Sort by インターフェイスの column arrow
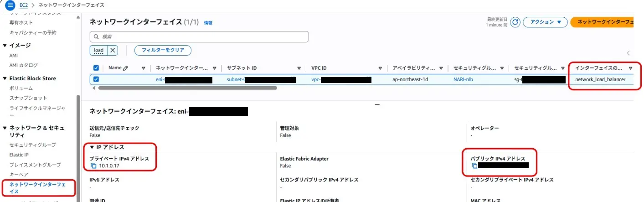The height and width of the screenshot is (202, 644). pyautogui.click(x=630, y=68)
